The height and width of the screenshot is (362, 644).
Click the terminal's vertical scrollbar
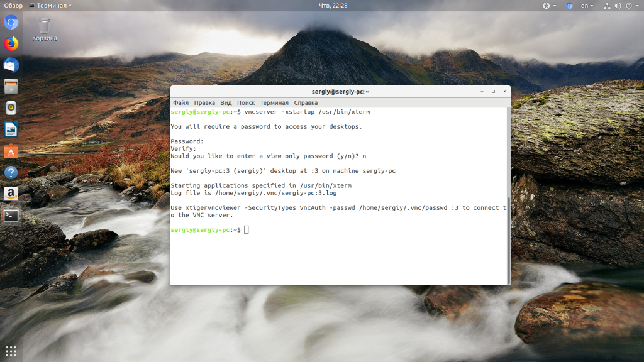point(508,195)
